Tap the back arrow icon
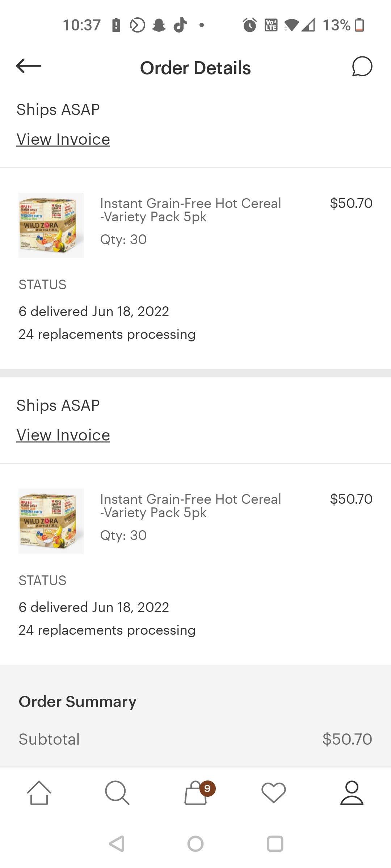Screen dimensions: 391x868 pyautogui.click(x=29, y=66)
